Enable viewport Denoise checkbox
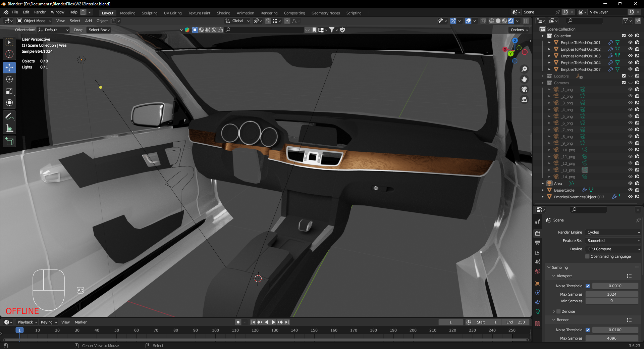 click(x=558, y=311)
